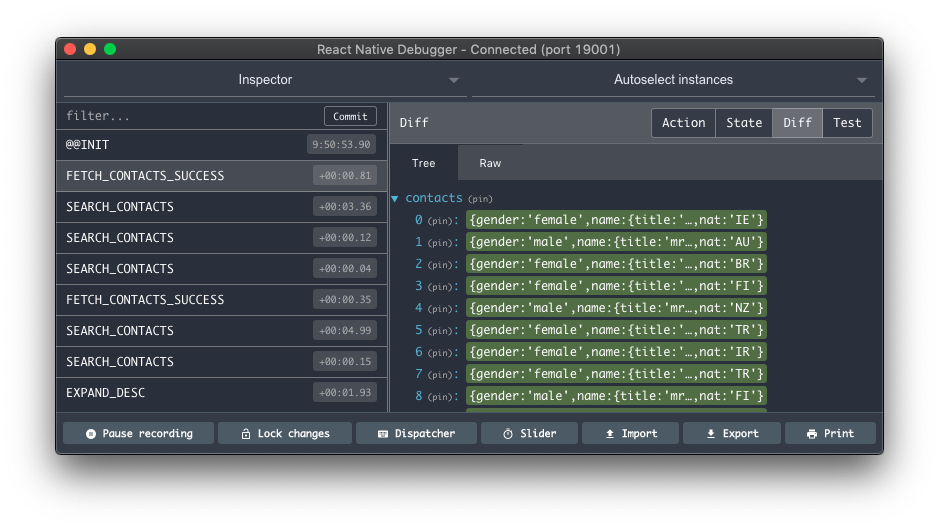The image size is (939, 528).
Task: Toggle Lock changes
Action: 284,433
